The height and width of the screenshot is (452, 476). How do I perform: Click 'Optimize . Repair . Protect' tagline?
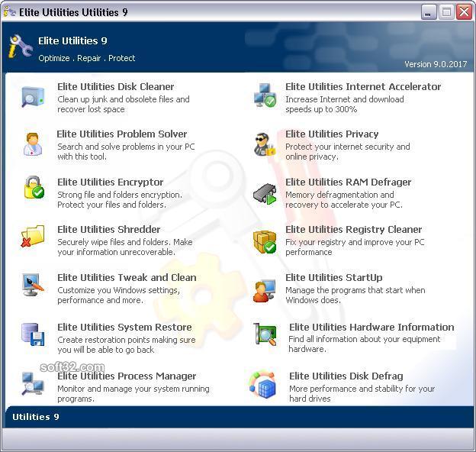coord(87,58)
